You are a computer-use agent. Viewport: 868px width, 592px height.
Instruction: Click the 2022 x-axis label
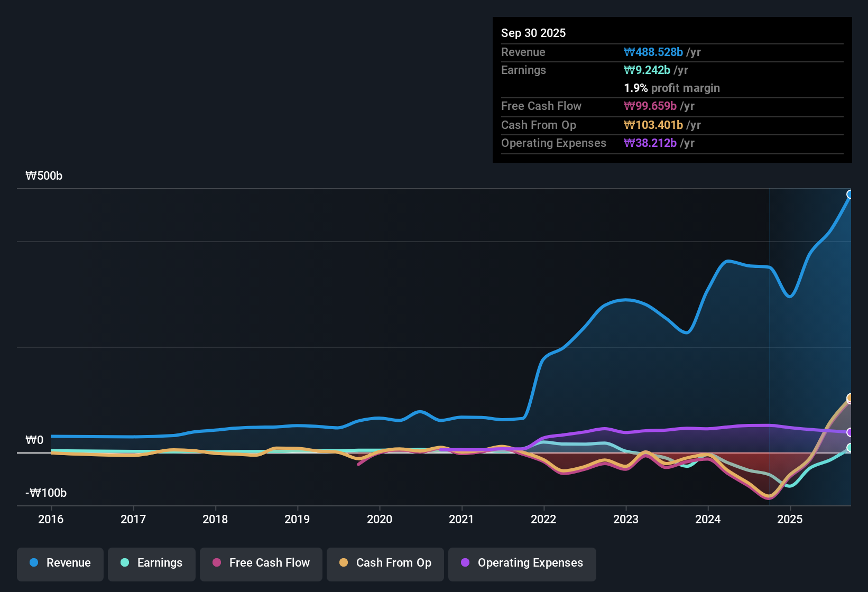543,520
